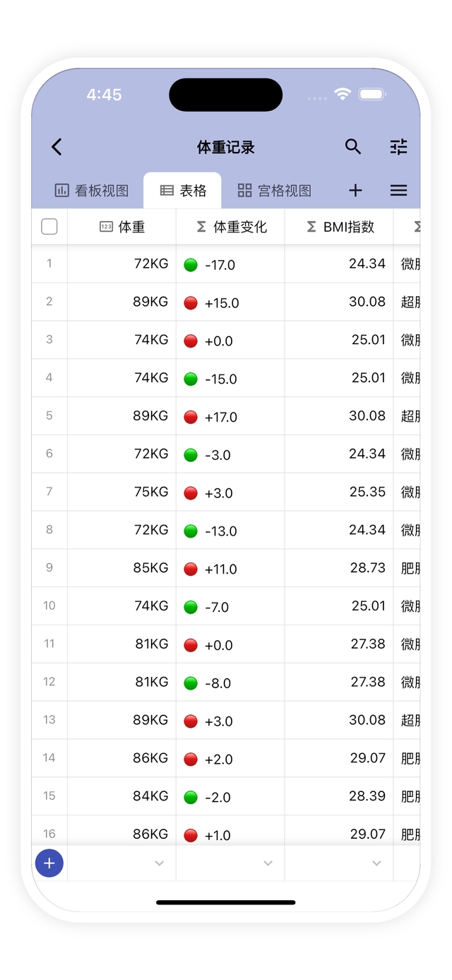Tap the back arrow icon
This screenshot has width=452, height=980.
57,147
